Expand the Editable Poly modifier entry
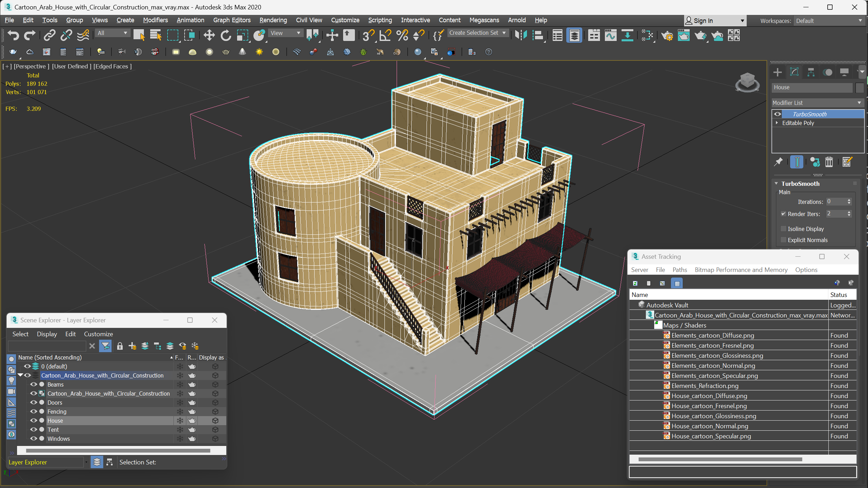The width and height of the screenshot is (868, 488). 777,123
